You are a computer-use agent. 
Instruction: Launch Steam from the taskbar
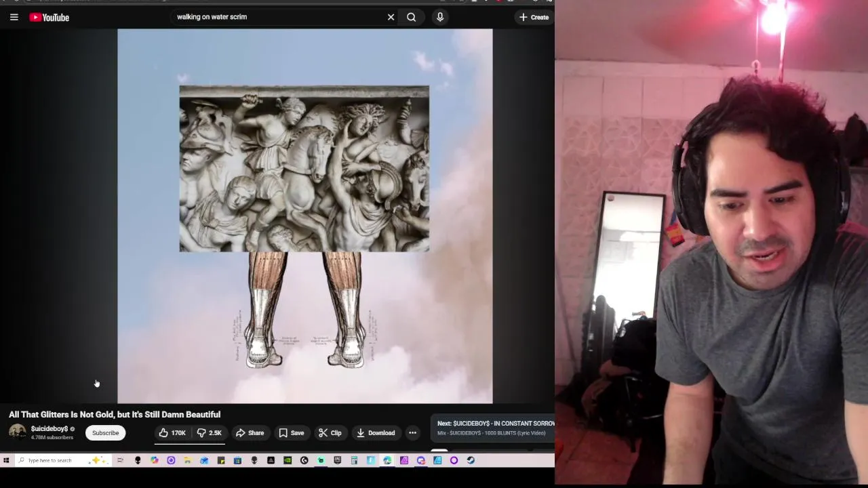pos(471,460)
